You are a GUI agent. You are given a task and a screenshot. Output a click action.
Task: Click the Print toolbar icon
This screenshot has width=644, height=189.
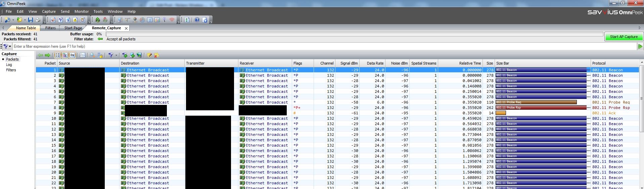point(38,20)
